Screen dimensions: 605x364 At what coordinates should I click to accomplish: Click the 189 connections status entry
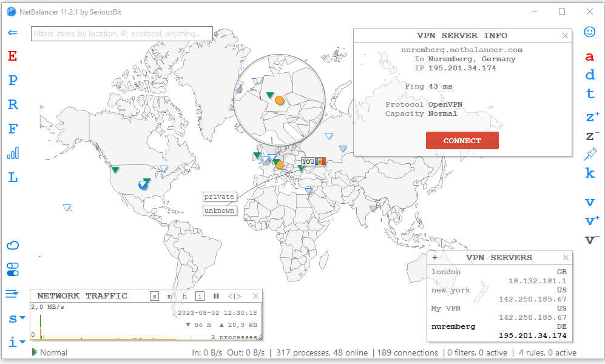407,352
